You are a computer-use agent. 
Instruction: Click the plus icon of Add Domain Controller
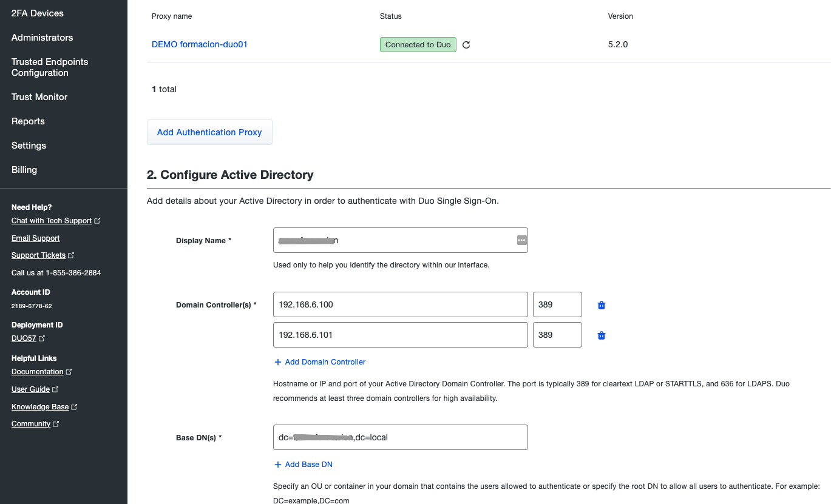278,362
